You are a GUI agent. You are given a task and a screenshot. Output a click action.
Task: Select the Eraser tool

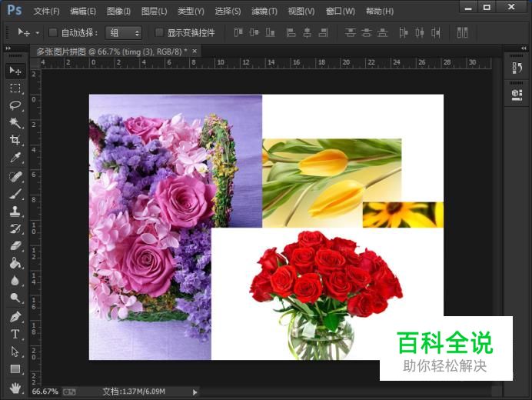15,246
